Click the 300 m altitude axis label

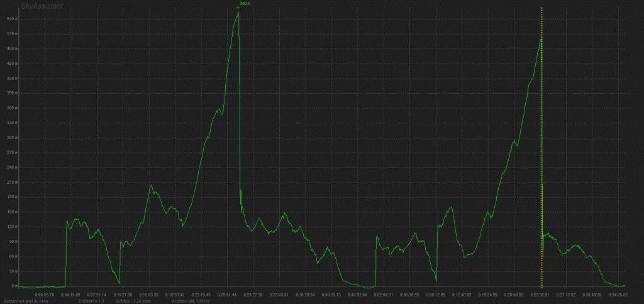(9, 138)
